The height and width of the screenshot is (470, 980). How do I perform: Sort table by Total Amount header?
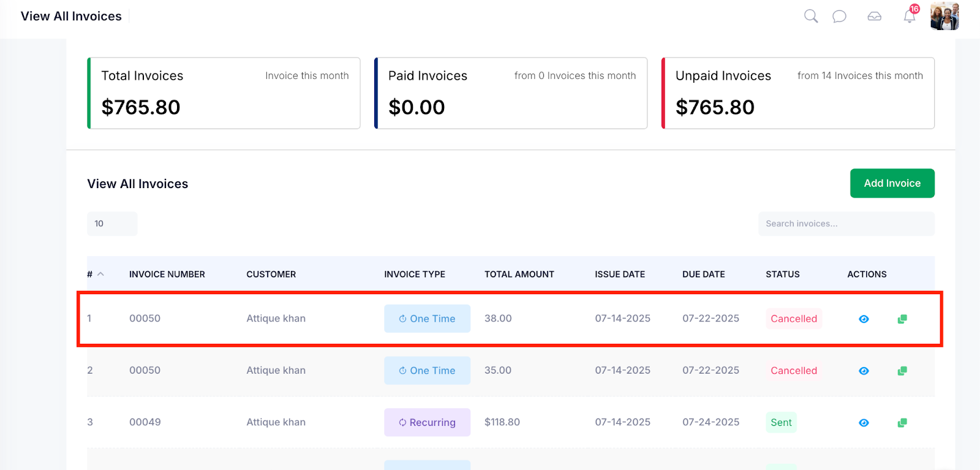(519, 274)
